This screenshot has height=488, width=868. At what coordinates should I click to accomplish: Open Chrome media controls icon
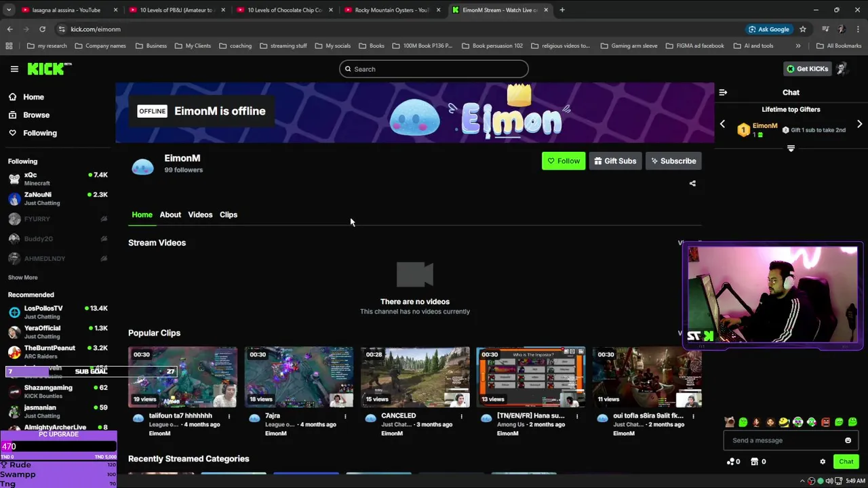[825, 29]
